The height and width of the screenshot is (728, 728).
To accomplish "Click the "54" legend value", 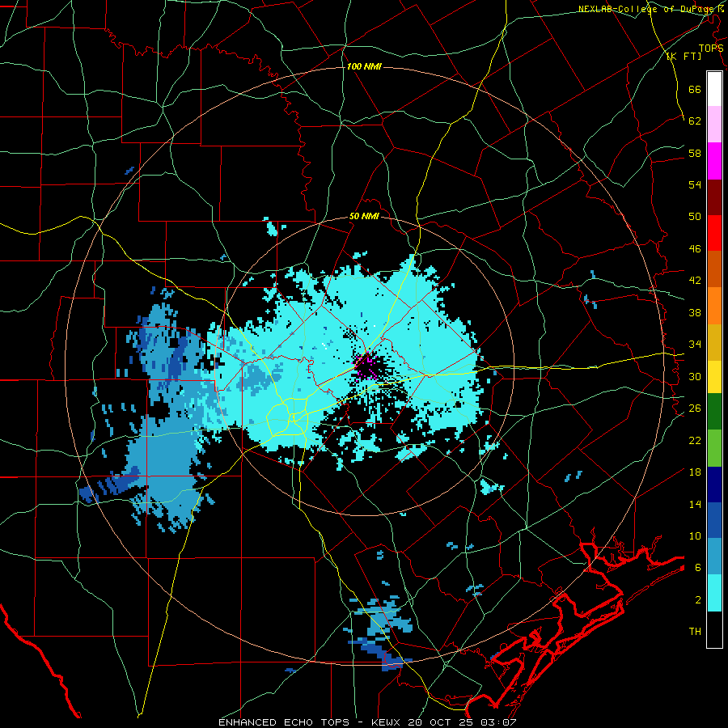I will click(x=695, y=184).
